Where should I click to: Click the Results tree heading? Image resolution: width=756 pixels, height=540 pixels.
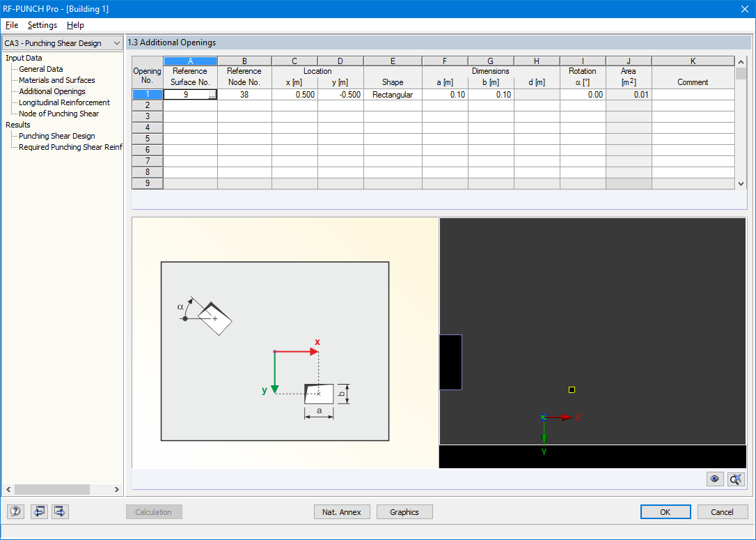[18, 125]
